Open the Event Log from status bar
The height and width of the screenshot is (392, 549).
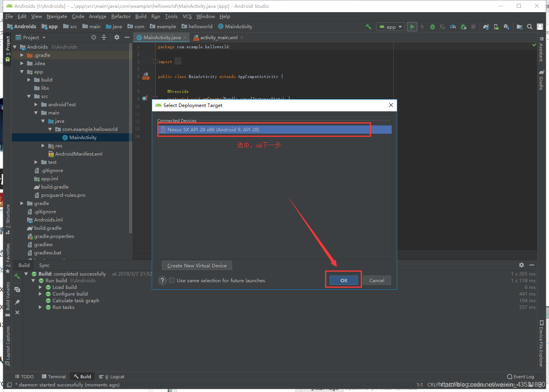coord(520,377)
